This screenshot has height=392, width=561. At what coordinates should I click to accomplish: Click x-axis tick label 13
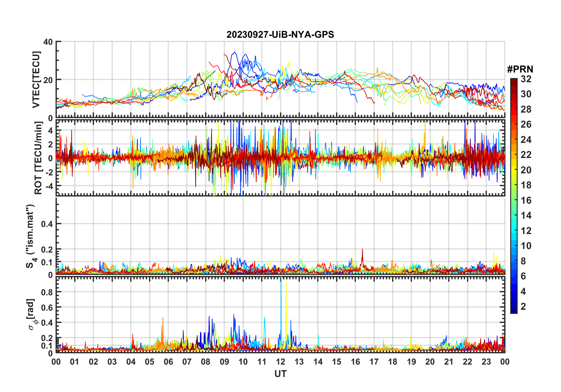[299, 362]
